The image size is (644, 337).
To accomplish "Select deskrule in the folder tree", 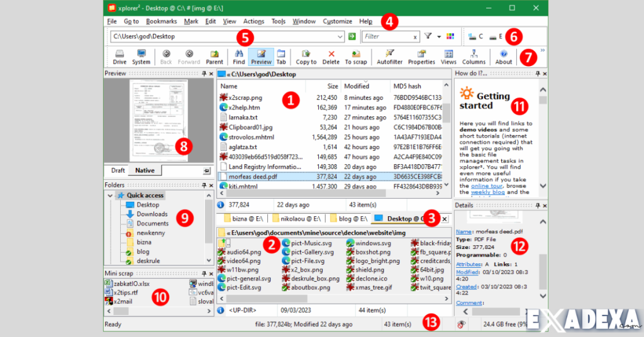I will coord(148,261).
